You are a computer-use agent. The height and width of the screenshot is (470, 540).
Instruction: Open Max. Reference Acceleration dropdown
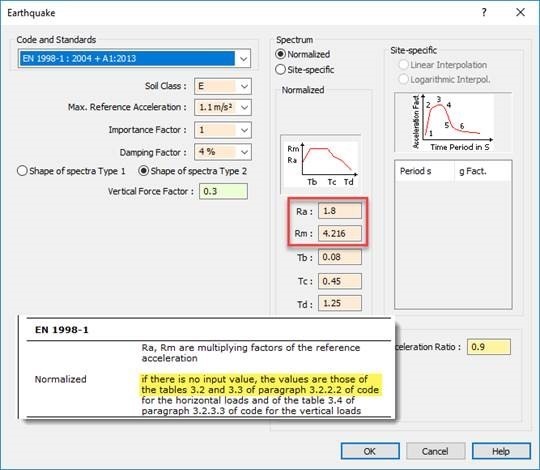pyautogui.click(x=244, y=107)
